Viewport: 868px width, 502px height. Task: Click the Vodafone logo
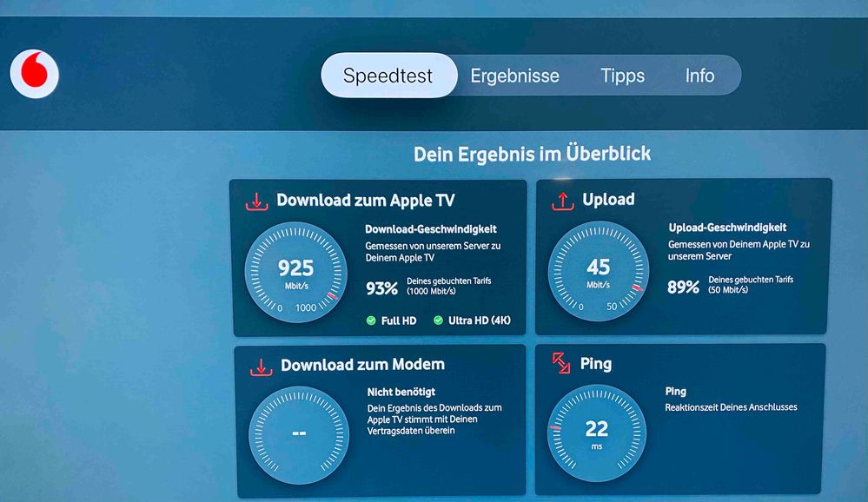coord(35,74)
